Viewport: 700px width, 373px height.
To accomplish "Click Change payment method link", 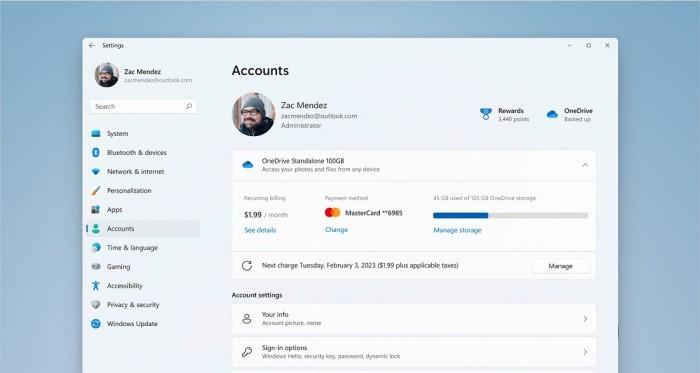I will pyautogui.click(x=336, y=230).
